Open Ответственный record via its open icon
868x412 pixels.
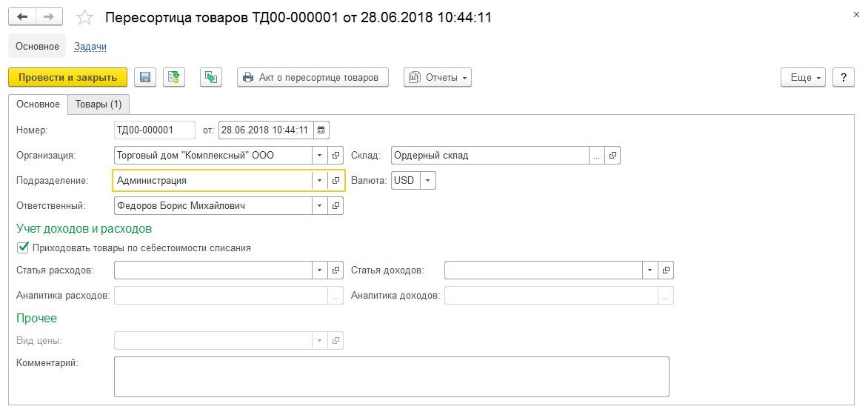point(335,206)
